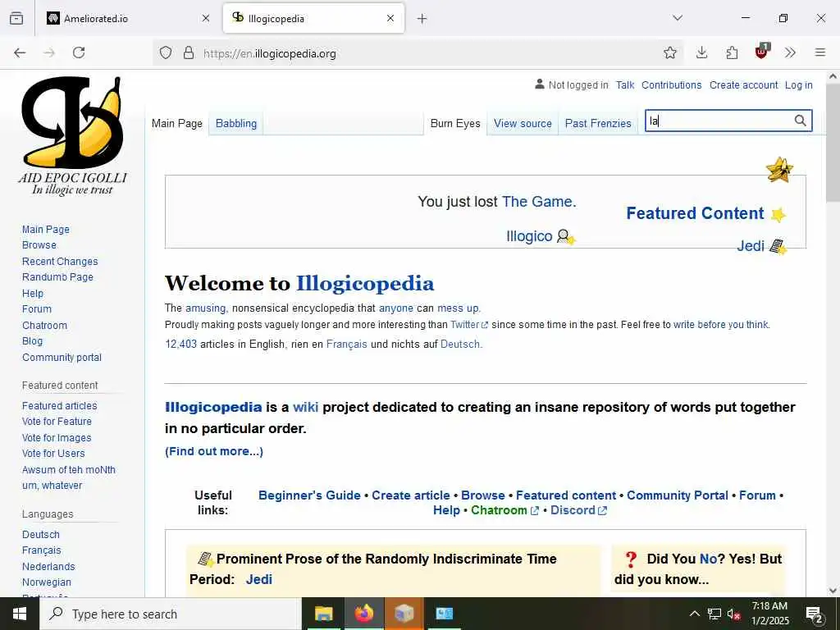This screenshot has height=630, width=840.
Task: Open Vote for Images in sidebar
Action: tap(57, 438)
